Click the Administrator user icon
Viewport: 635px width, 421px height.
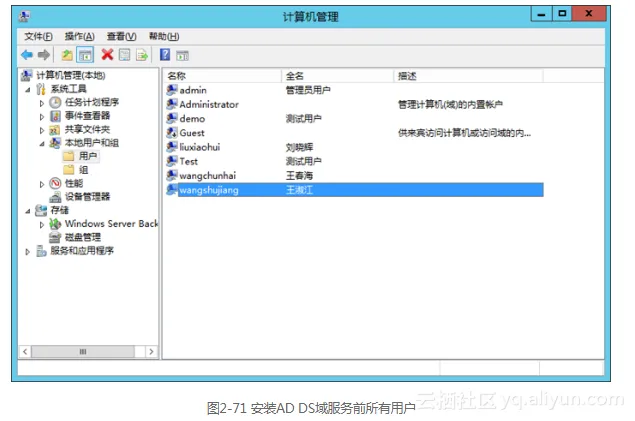click(x=172, y=104)
